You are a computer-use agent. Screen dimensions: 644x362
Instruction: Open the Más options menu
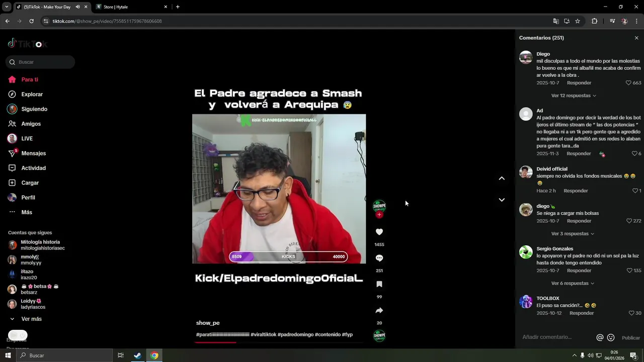tap(20, 212)
